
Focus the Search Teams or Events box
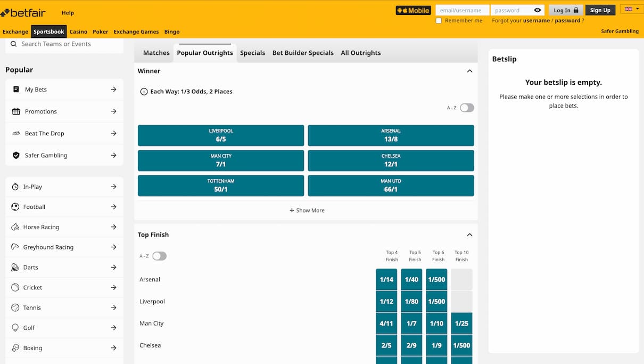64,44
